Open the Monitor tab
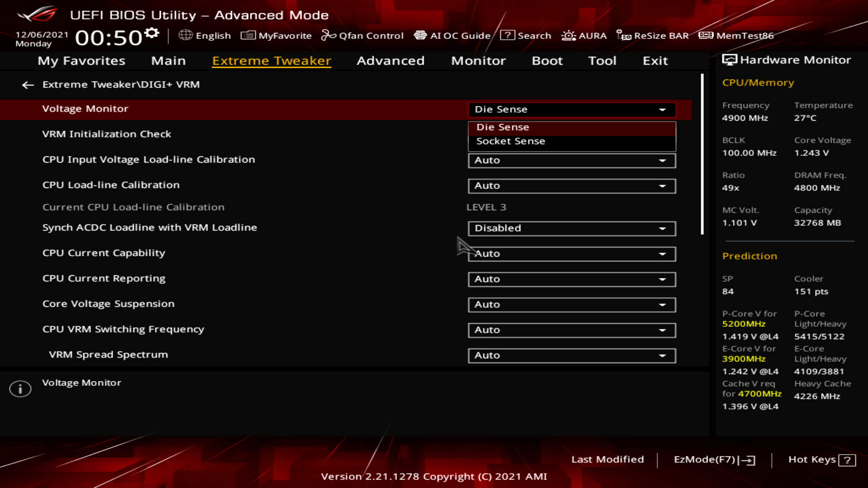This screenshot has height=488, width=868. coord(478,61)
